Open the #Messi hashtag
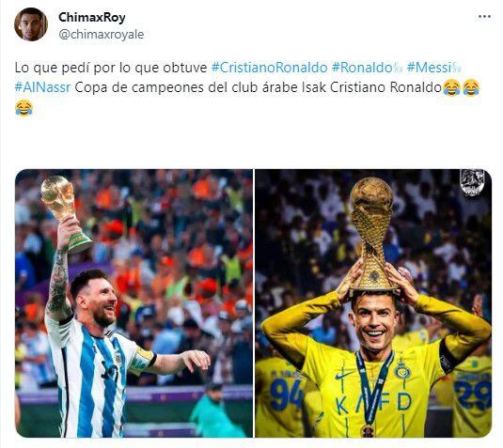Viewport: 503px width, 448px height. (x=430, y=68)
